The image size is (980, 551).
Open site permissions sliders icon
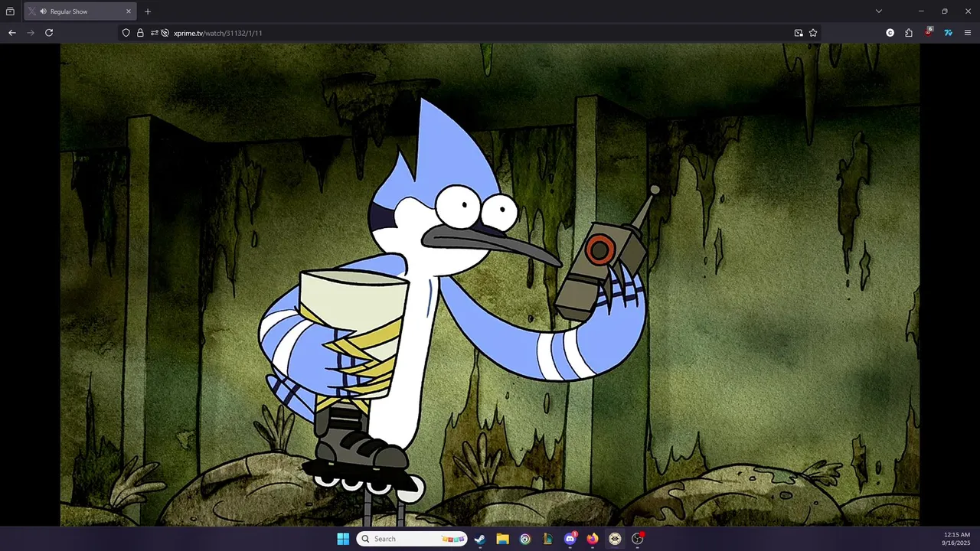point(155,33)
